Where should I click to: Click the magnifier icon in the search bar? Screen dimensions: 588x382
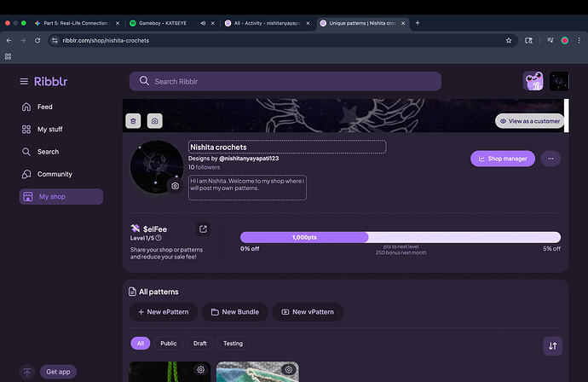click(x=144, y=81)
